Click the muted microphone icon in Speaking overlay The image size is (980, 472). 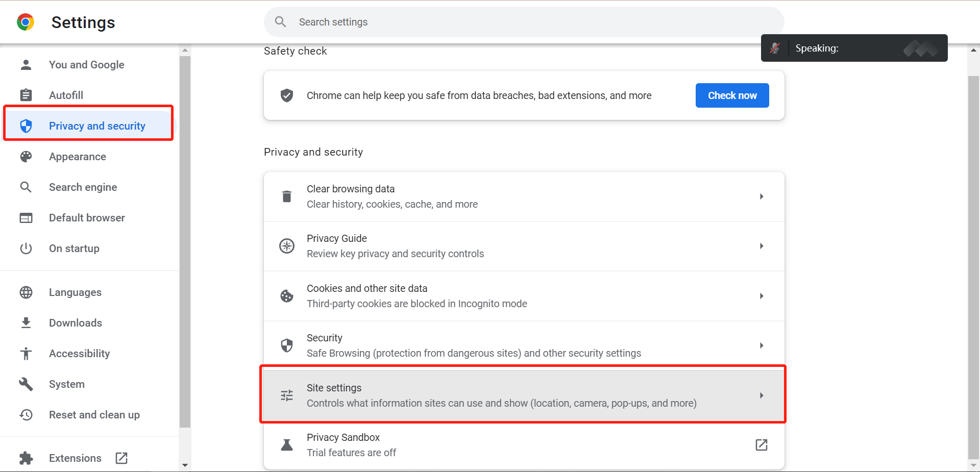(775, 48)
